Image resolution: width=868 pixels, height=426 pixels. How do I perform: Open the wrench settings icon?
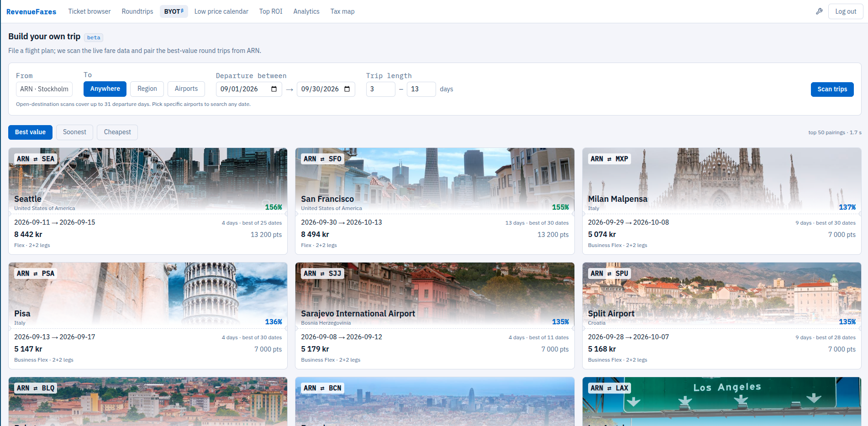(819, 11)
